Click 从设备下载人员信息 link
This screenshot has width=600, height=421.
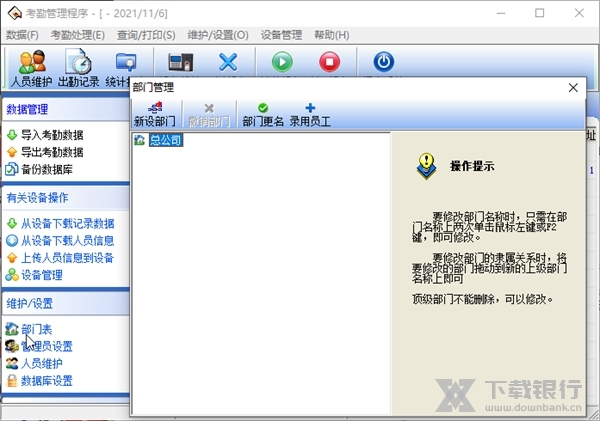pyautogui.click(x=67, y=241)
